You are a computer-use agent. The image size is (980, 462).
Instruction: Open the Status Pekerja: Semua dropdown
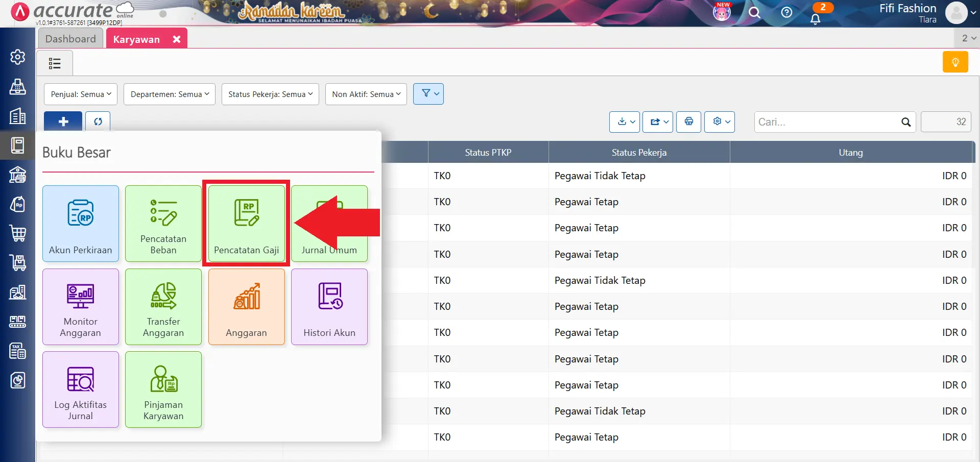pos(270,94)
